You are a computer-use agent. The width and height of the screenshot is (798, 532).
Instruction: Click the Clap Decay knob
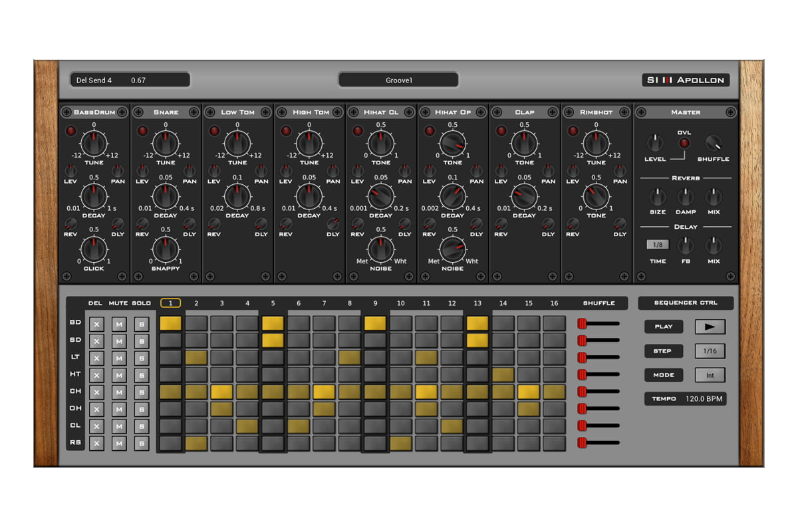[525, 196]
